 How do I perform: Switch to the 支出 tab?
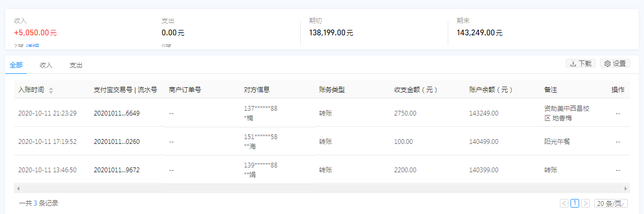pyautogui.click(x=76, y=65)
